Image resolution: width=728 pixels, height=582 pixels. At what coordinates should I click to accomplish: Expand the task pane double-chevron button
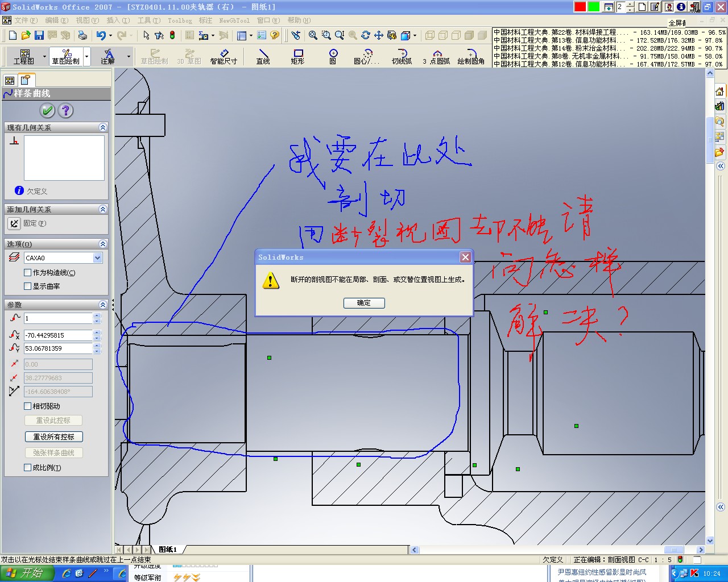pyautogui.click(x=721, y=166)
